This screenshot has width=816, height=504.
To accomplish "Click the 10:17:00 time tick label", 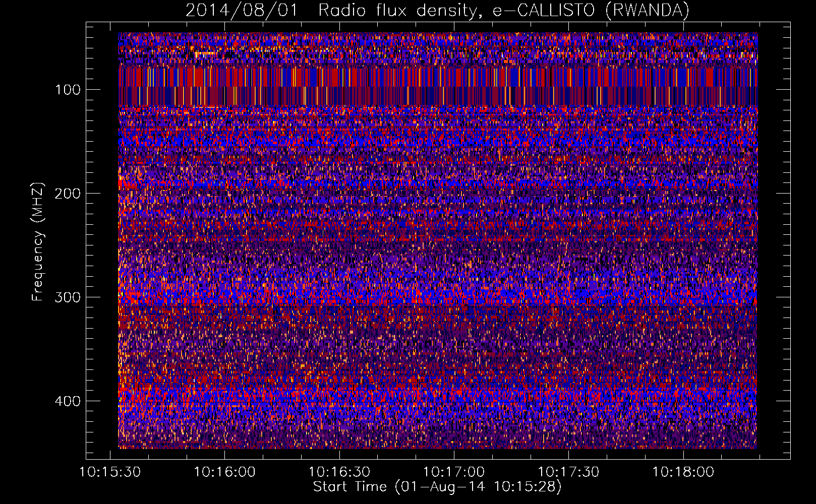I will coord(454,472).
